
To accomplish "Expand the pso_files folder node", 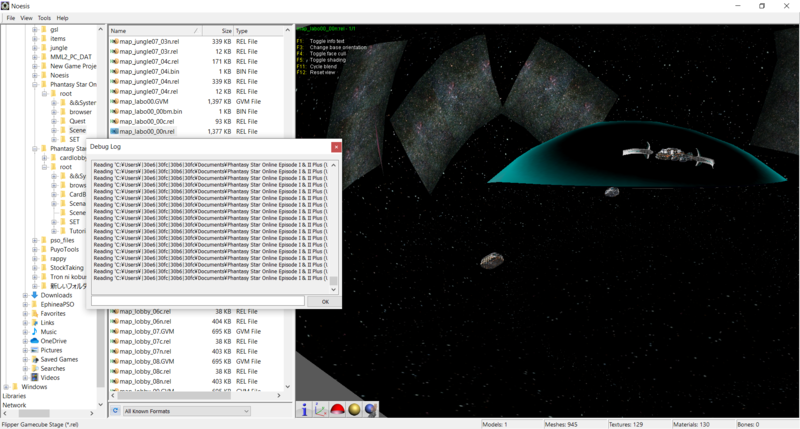I will (35, 240).
